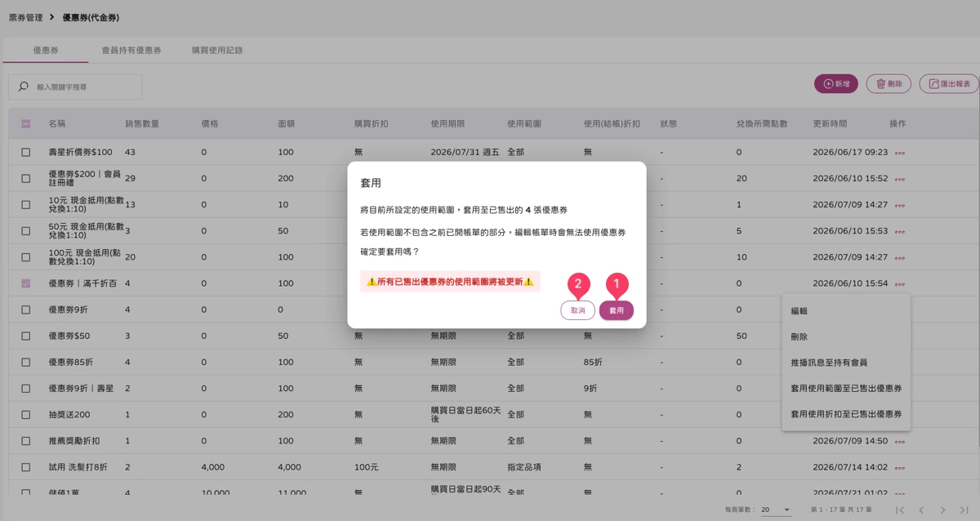Open more actions for 10元 現金抵用 row
Viewport: 980px width, 521px height.
click(900, 205)
